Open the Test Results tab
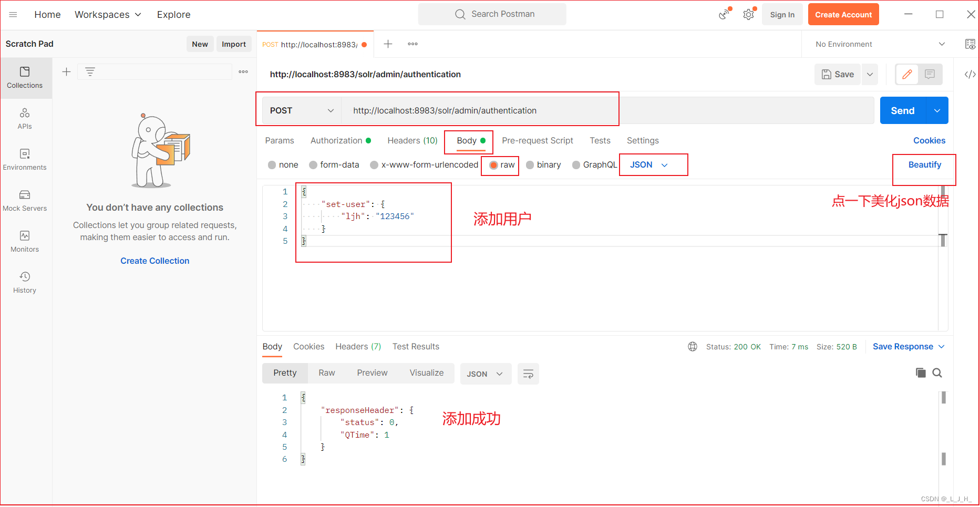 [x=416, y=347]
